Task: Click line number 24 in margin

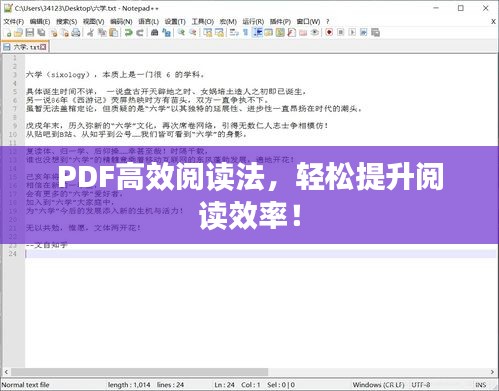Action: pos(13,254)
